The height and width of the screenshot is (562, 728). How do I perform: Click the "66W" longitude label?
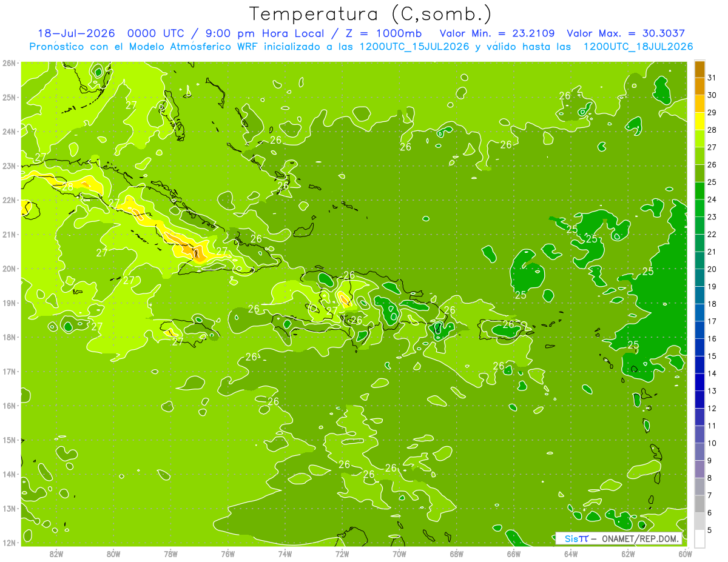tap(514, 554)
